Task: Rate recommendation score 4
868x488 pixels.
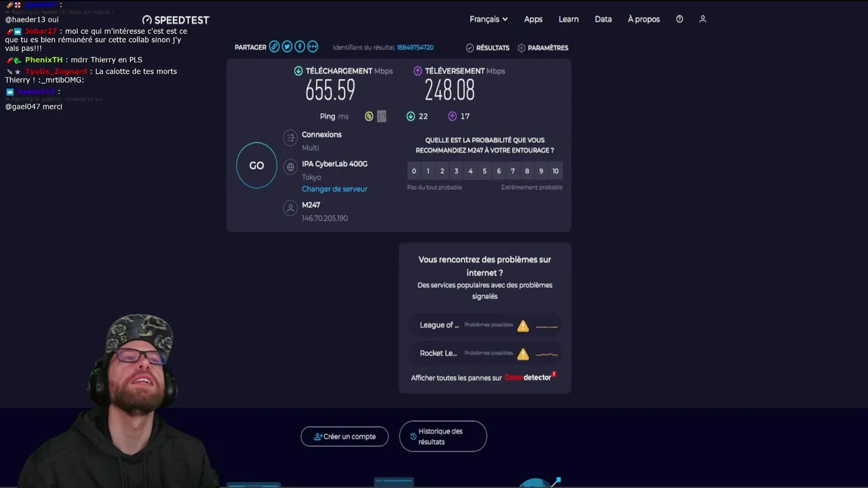Action: tap(471, 171)
